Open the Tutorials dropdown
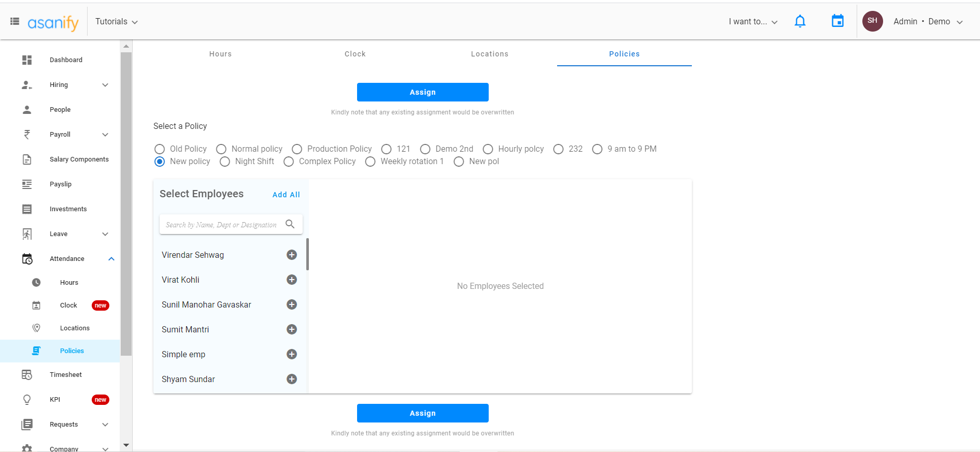This screenshot has height=452, width=980. click(x=117, y=22)
